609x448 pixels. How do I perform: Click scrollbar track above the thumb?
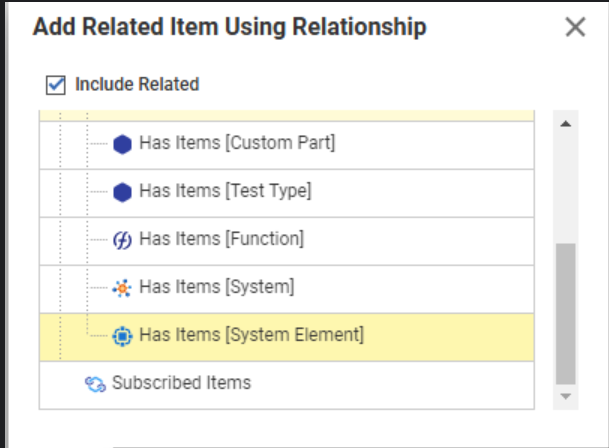[565, 190]
